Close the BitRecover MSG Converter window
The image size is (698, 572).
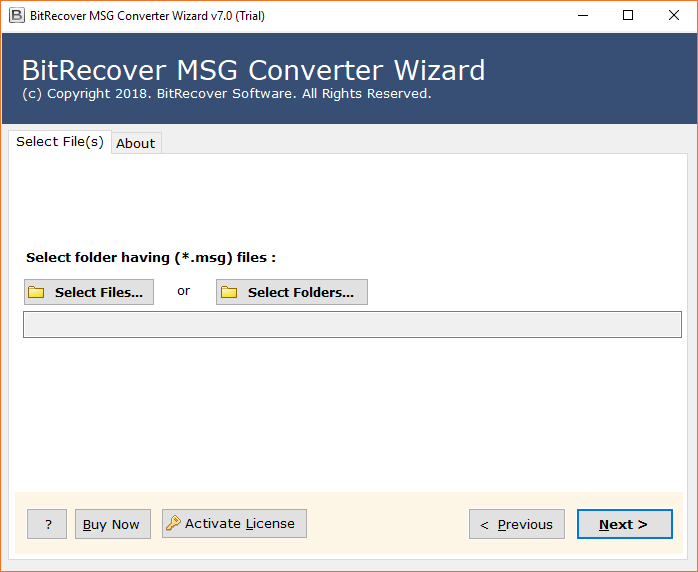pyautogui.click(x=674, y=16)
